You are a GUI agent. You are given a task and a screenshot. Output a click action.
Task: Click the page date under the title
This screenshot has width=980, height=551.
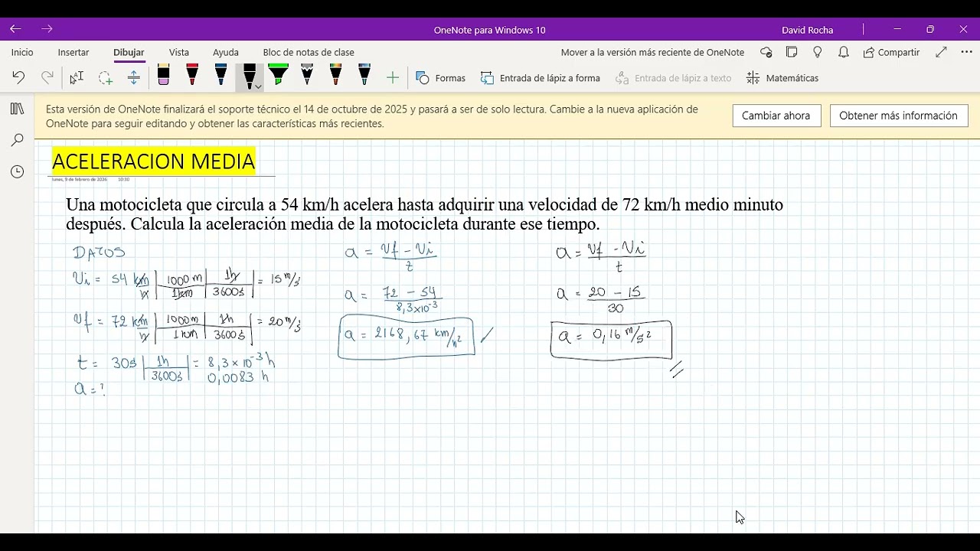(x=80, y=179)
